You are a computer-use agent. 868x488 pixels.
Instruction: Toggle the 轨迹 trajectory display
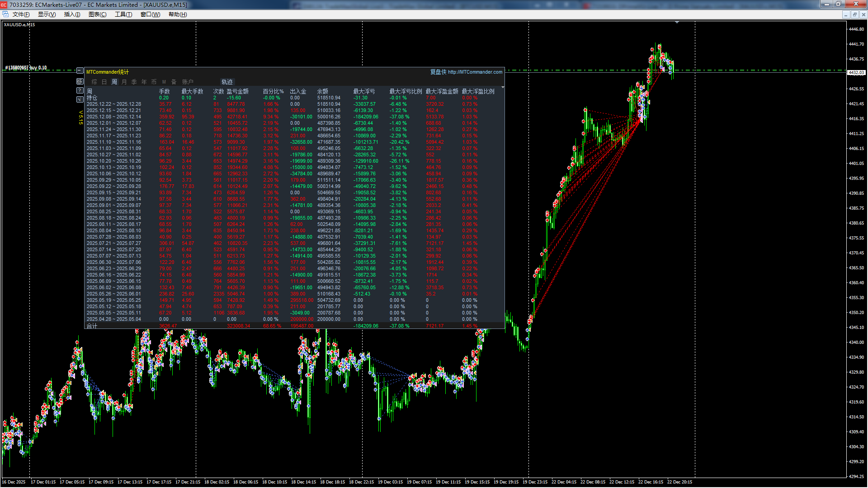(227, 82)
